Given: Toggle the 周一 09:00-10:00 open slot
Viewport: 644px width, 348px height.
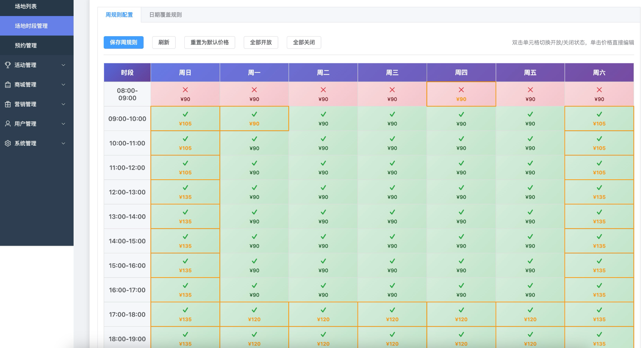Looking at the screenshot, I should (254, 119).
